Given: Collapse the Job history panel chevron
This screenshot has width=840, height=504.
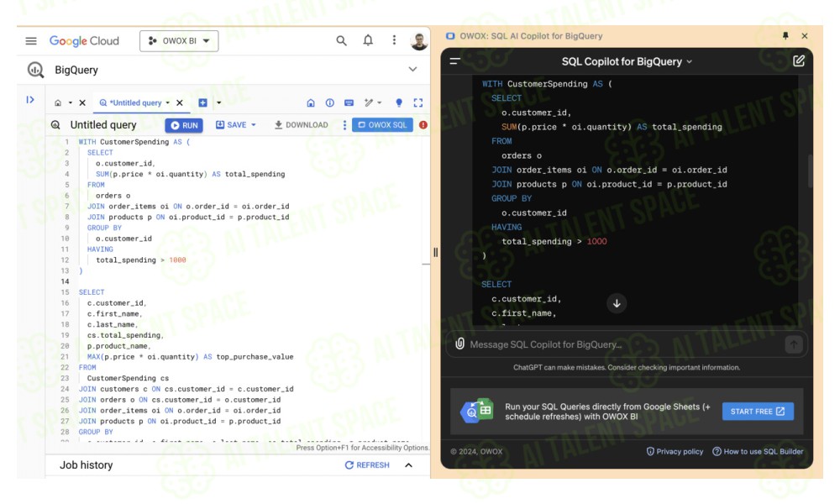Looking at the screenshot, I should pos(409,465).
